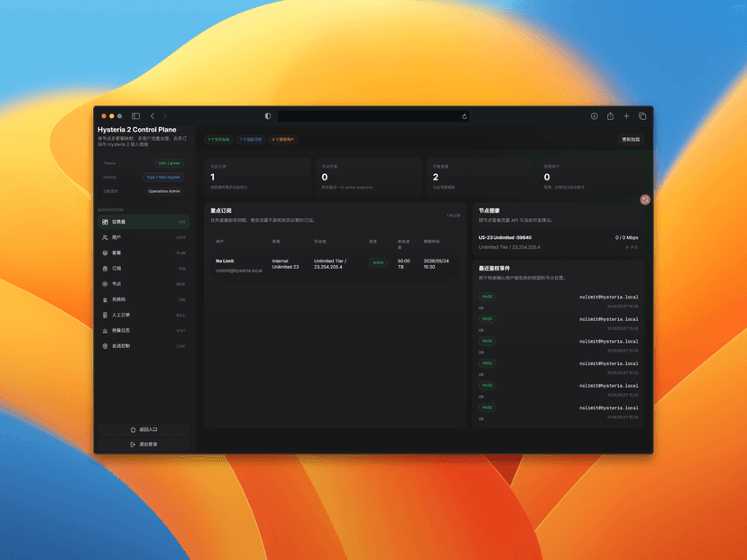Click the 'US-23 Unlimited :59640' node entry
The height and width of the screenshot is (560, 747).
pyautogui.click(x=505, y=238)
